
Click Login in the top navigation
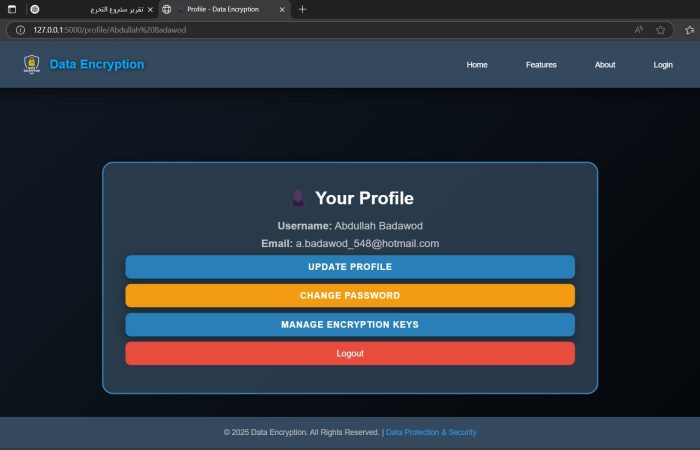tap(663, 65)
